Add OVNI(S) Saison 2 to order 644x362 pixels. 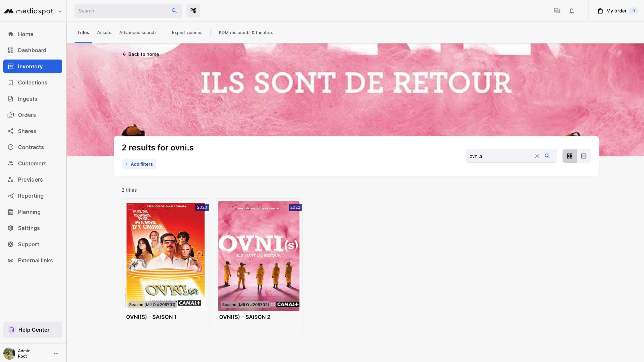247,207
